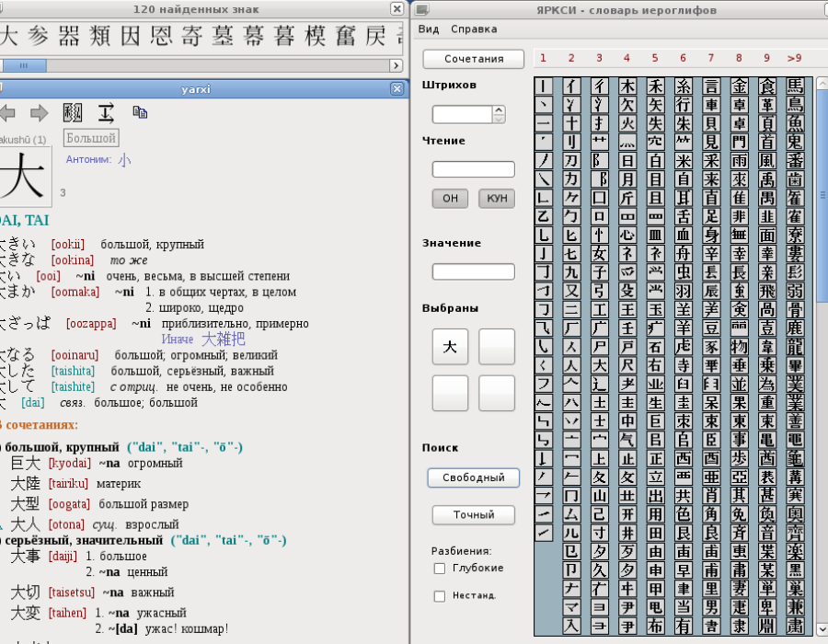Viewport: 828px width, 644px height.
Task: Run the Точный search
Action: pyautogui.click(x=474, y=514)
